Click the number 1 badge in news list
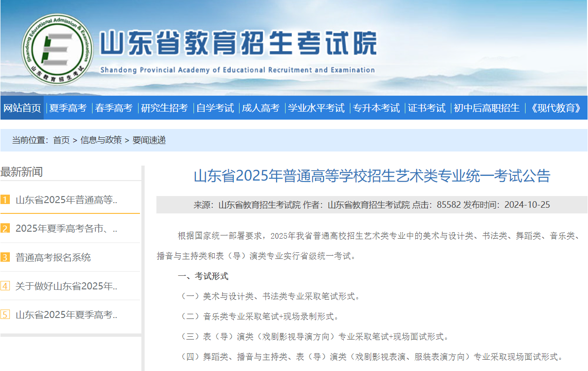This screenshot has height=371, width=588. tap(5, 200)
